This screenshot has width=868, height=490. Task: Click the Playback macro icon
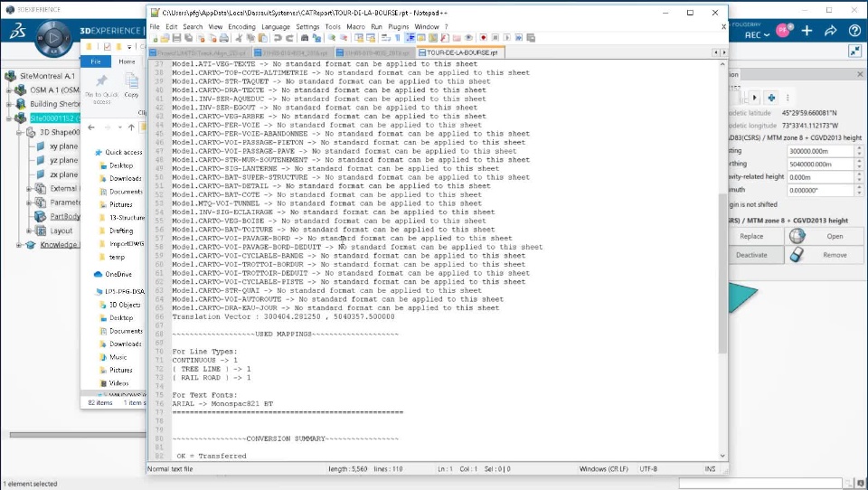pos(507,38)
